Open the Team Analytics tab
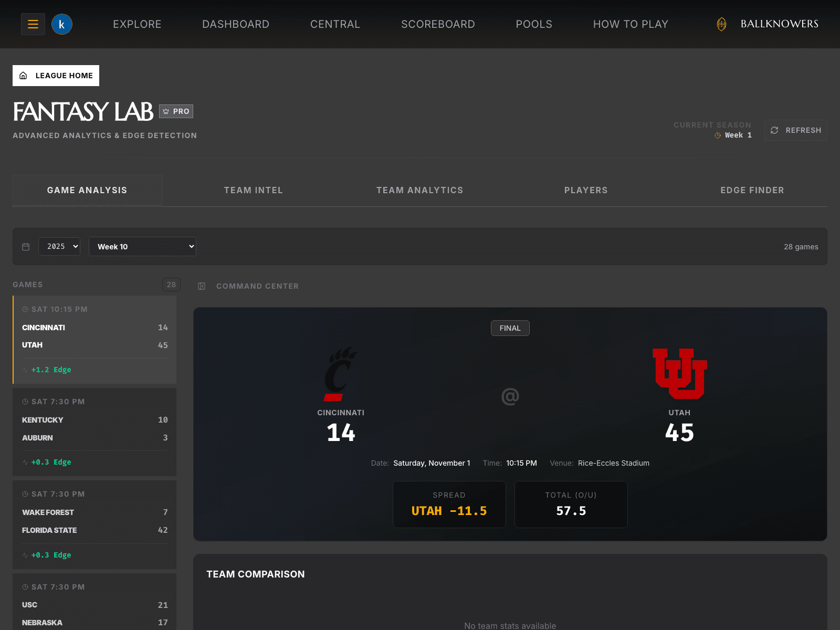Viewport: 840px width, 630px height. tap(420, 190)
